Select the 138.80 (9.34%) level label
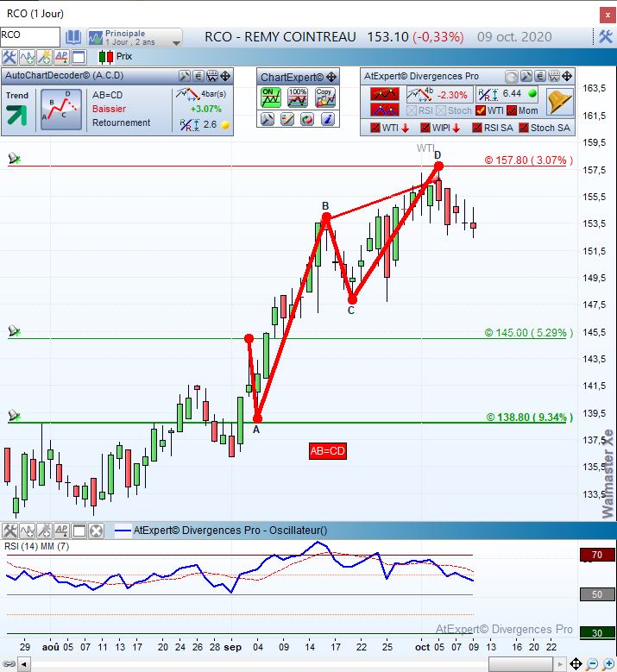 pos(530,417)
